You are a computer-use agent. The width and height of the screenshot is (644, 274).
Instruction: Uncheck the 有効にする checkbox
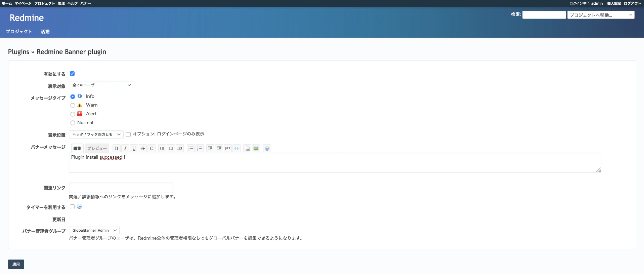72,74
